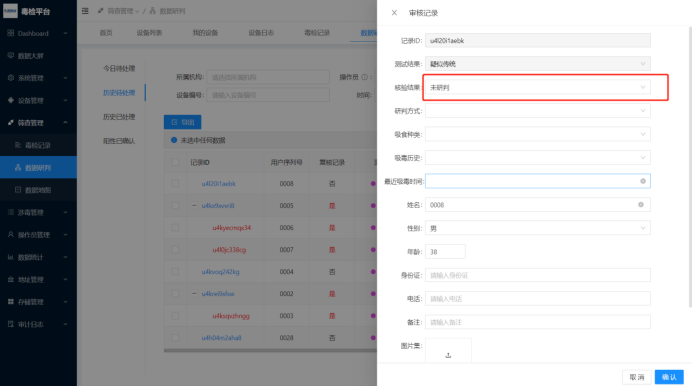The height and width of the screenshot is (386, 693).
Task: Click the 身份证 input field
Action: click(x=537, y=275)
